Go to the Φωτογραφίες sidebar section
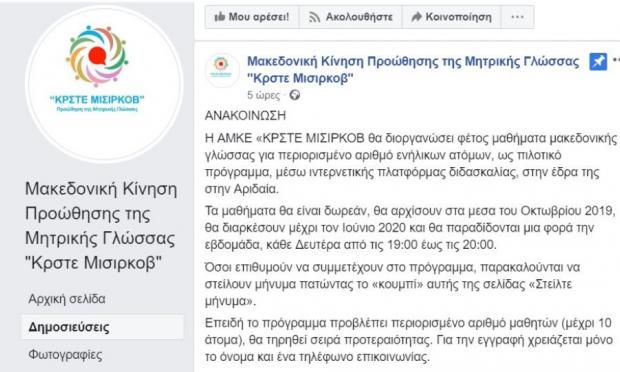Screen dimensions: 620x372 [65, 355]
